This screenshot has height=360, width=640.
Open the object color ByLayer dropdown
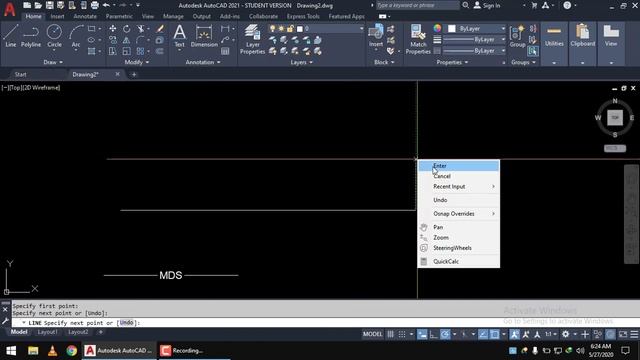(x=476, y=29)
